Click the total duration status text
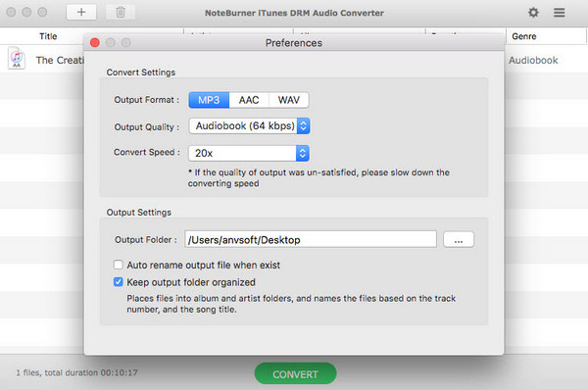Screen dimensions: 588x390 (x=76, y=372)
